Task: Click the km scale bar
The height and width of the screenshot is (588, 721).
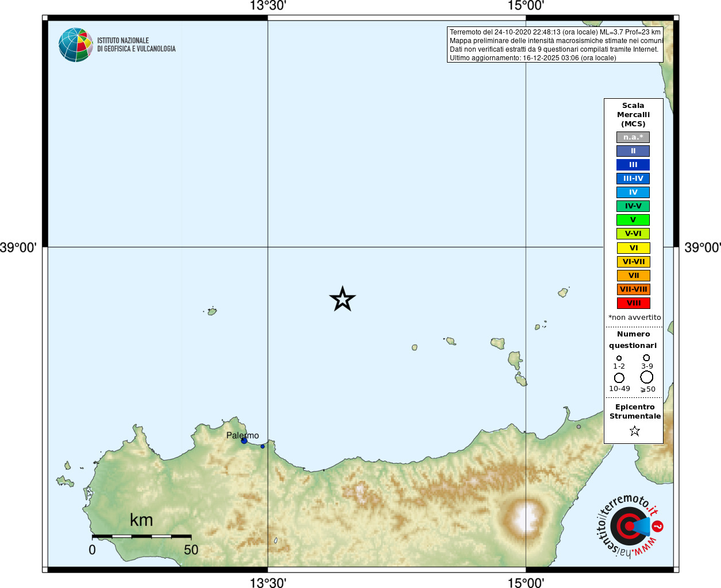Action: 141,536
